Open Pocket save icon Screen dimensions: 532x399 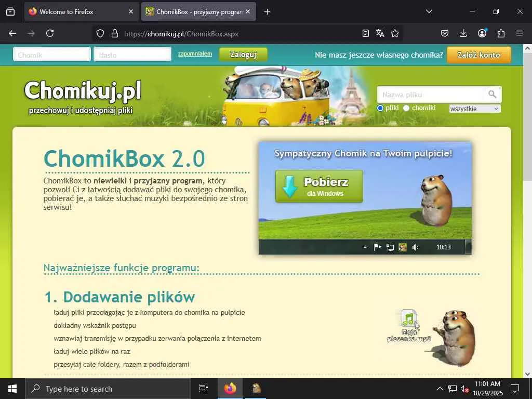pos(445,33)
